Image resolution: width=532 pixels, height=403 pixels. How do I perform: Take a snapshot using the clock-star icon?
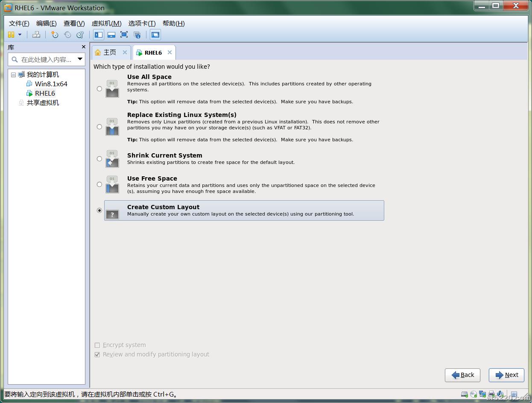[x=55, y=35]
